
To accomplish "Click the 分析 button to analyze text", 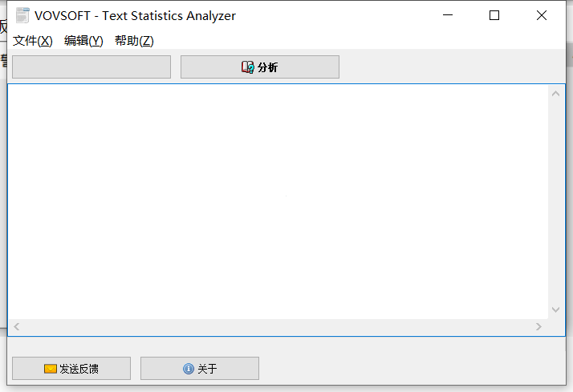I will coord(260,67).
